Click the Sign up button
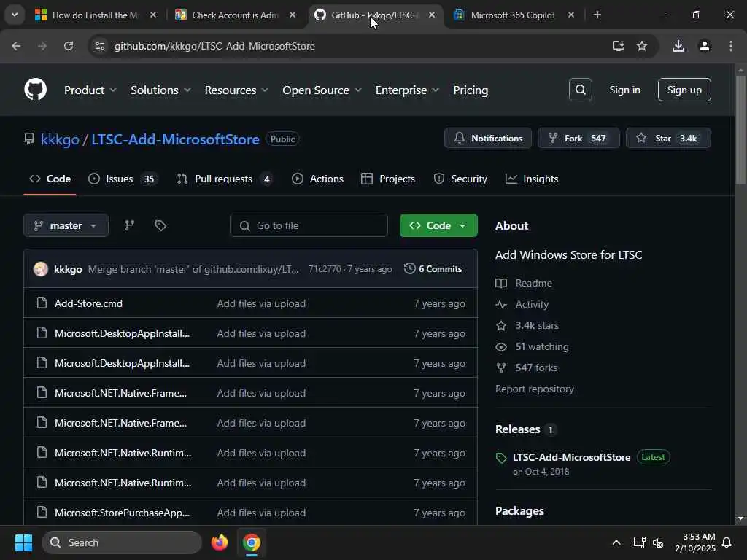The height and width of the screenshot is (560, 747). (x=684, y=90)
